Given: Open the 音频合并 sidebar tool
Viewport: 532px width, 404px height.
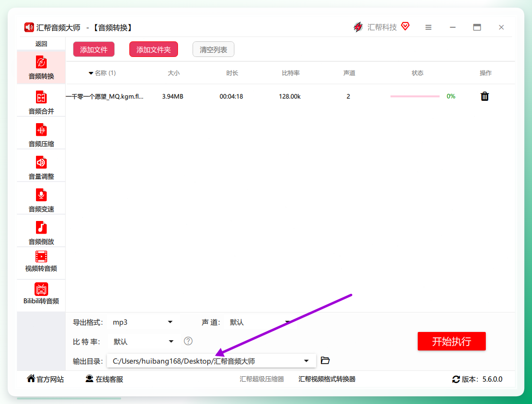Looking at the screenshot, I should pos(41,102).
